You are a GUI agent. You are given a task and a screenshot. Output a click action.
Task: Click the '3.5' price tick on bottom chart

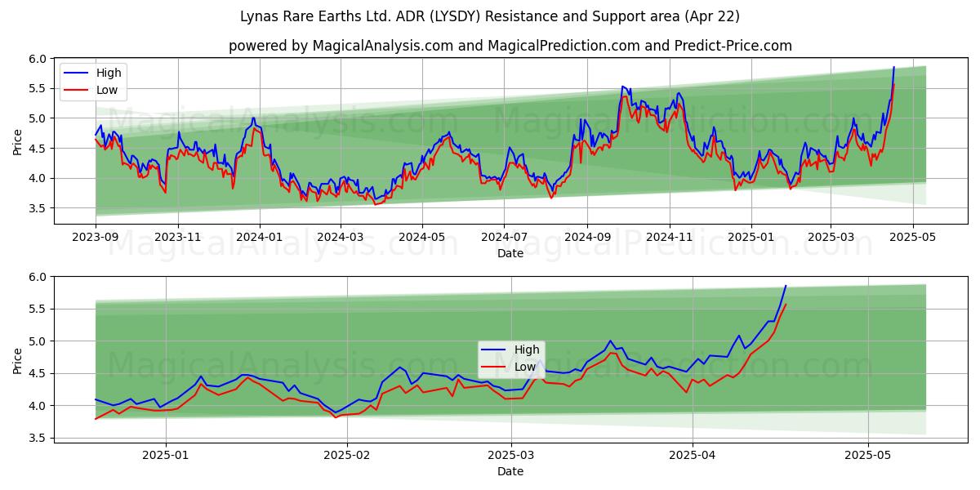38,439
